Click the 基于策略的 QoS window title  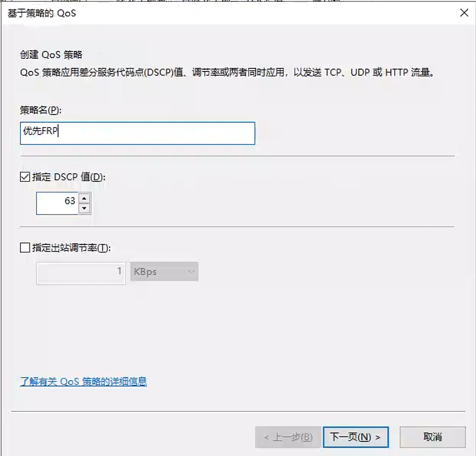(42, 13)
